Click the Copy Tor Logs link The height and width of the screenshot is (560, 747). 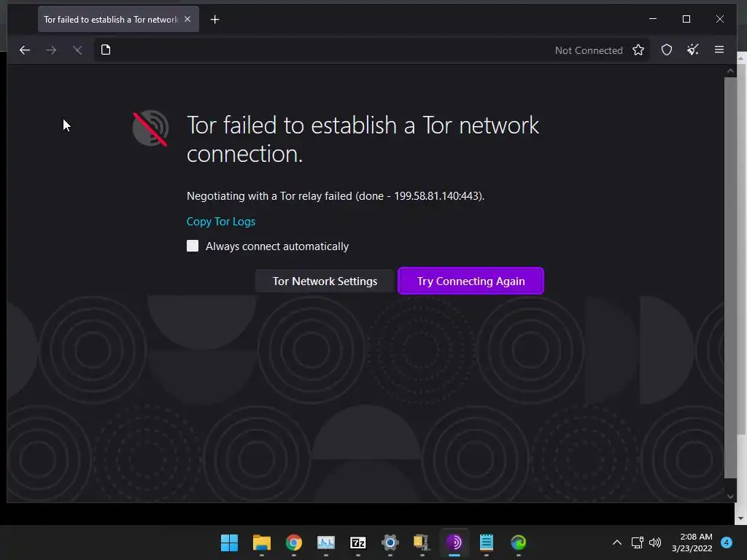(x=221, y=222)
